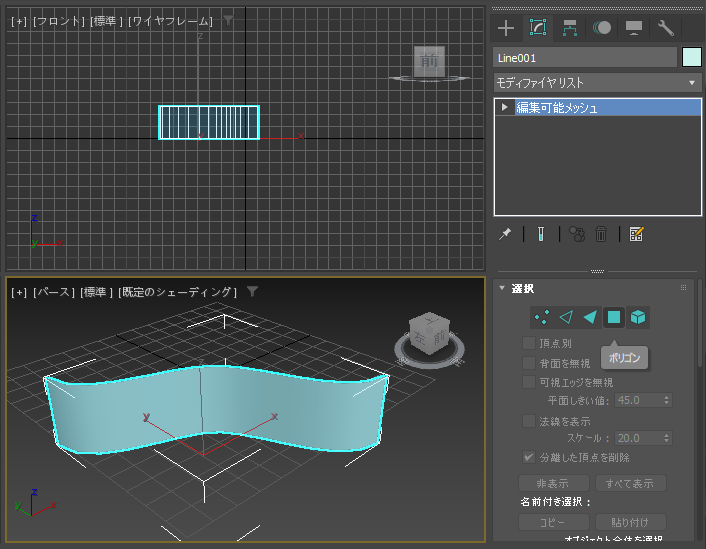Select Edge sub-object level icon
The height and width of the screenshot is (549, 706).
pos(566,317)
